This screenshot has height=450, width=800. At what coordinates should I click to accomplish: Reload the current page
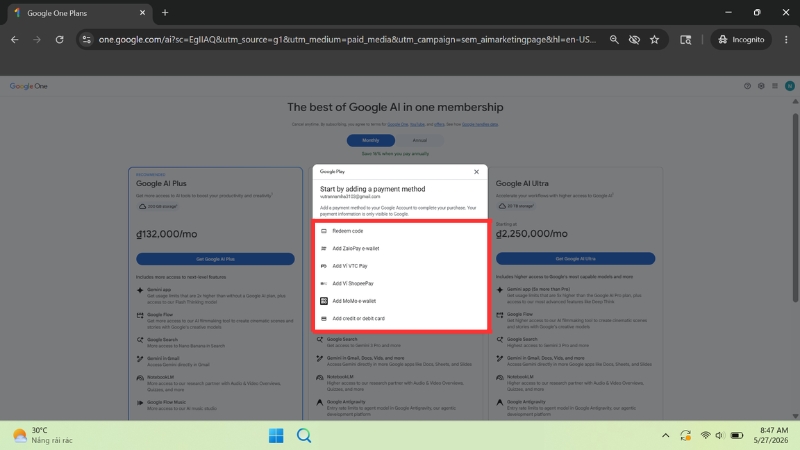(x=59, y=39)
